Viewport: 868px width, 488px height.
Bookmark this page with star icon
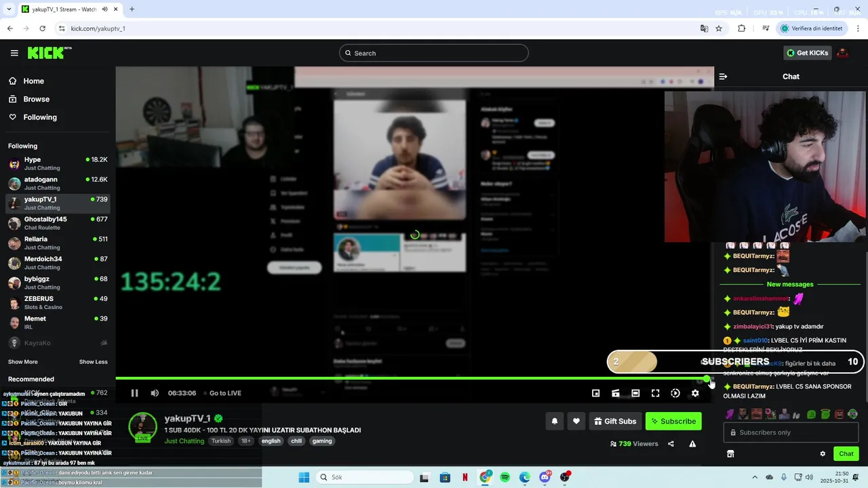[x=719, y=28]
